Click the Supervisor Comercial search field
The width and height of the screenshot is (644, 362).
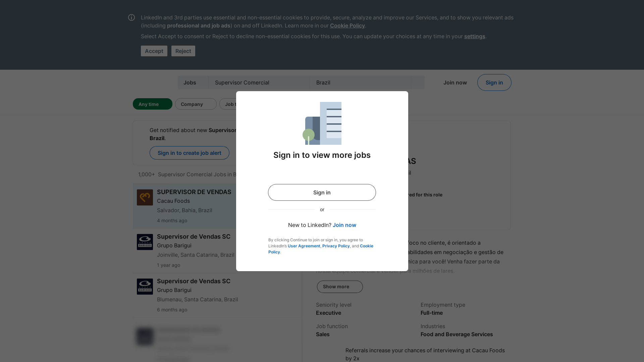[259, 82]
